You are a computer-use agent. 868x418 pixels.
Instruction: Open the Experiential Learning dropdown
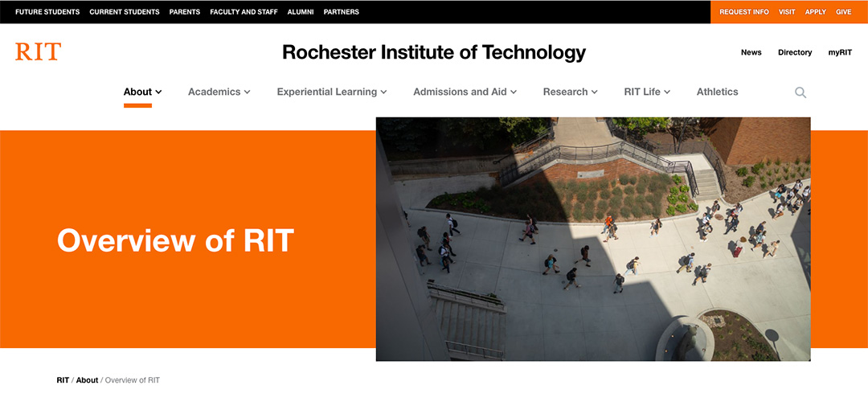(x=331, y=92)
